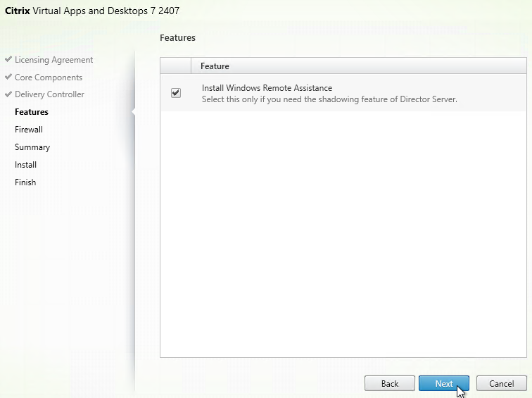The image size is (532, 398).
Task: Cancel the Citrix installation wizard
Action: (x=501, y=384)
